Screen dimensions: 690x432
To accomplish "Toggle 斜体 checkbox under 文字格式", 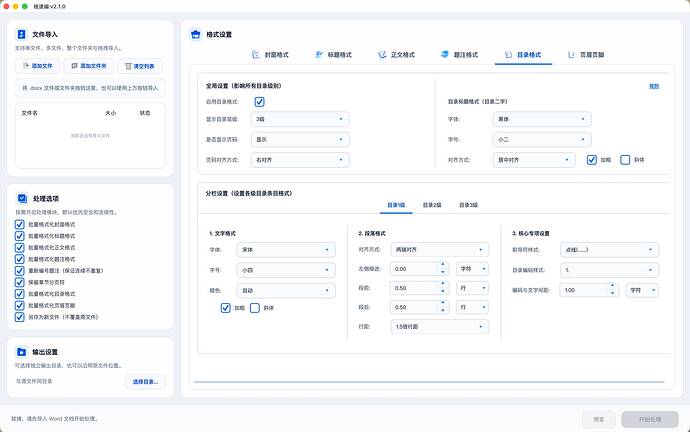I will [x=255, y=308].
